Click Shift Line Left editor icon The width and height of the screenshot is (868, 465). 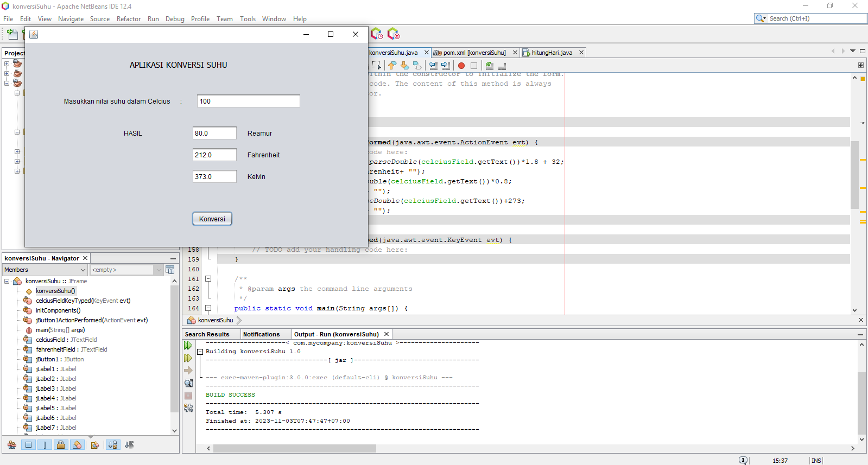433,66
